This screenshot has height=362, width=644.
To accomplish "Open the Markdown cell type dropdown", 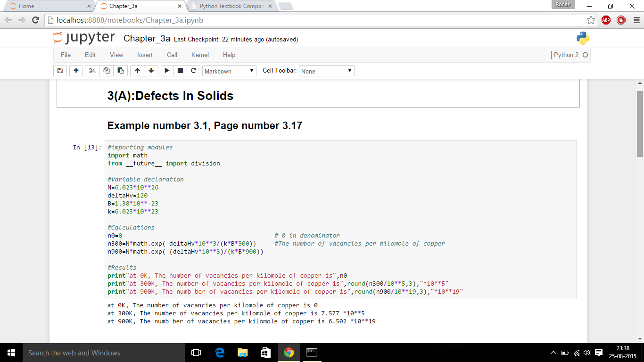I will (229, 71).
